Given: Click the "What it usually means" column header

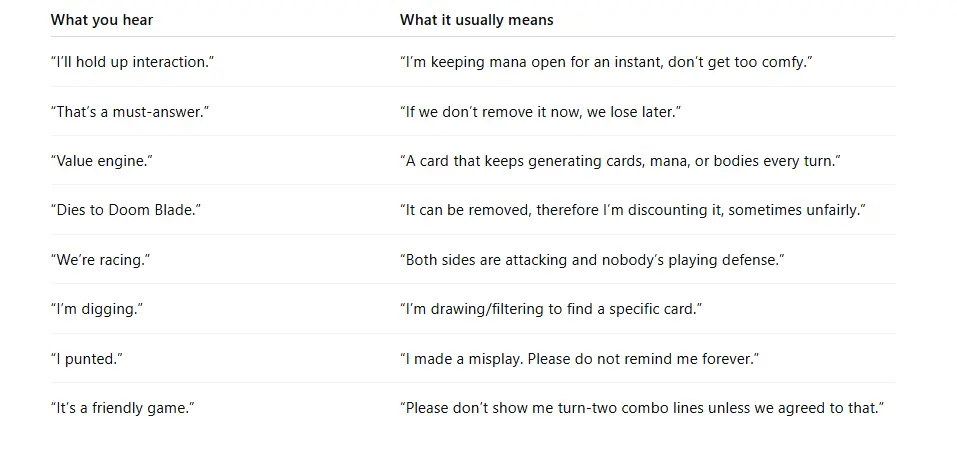Looking at the screenshot, I should pyautogui.click(x=476, y=20).
